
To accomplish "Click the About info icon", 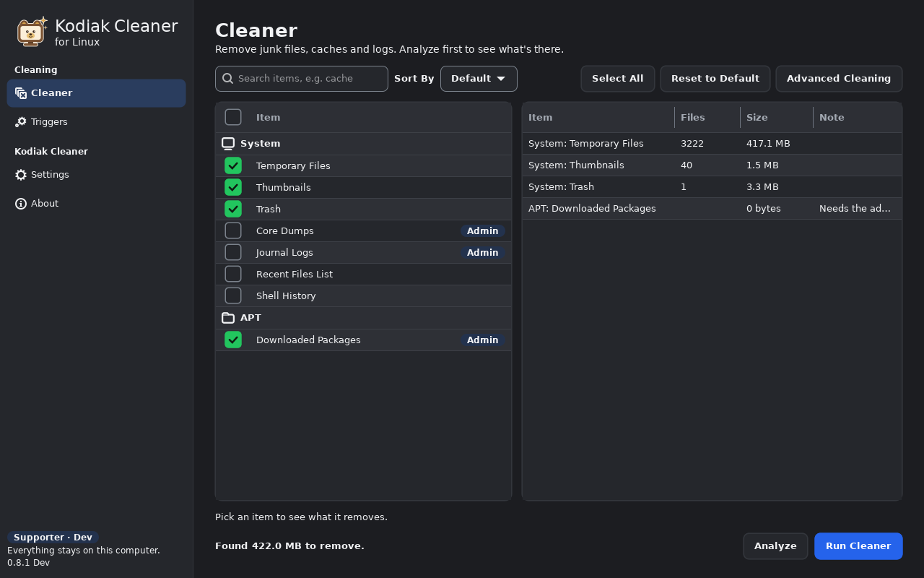I will coord(21,204).
